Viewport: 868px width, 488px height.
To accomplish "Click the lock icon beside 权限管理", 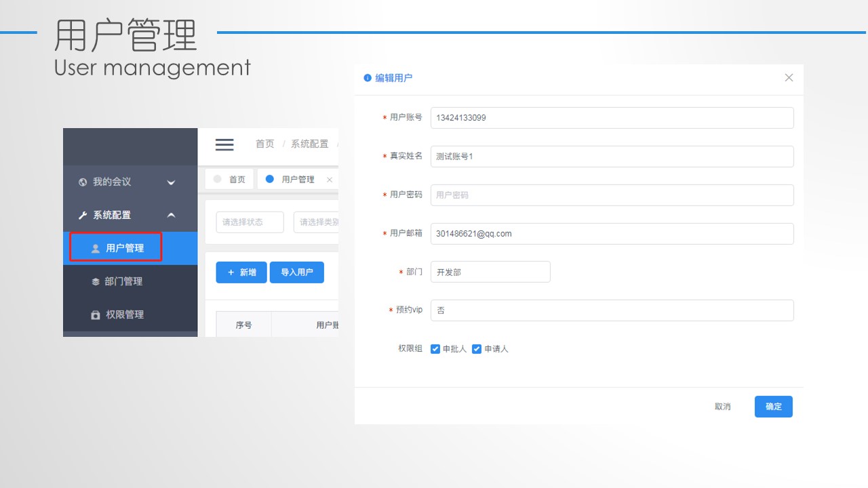I will (x=96, y=315).
